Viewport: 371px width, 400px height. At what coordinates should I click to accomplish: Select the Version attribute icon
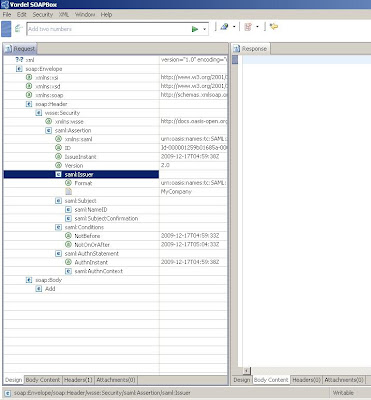[x=58, y=165]
